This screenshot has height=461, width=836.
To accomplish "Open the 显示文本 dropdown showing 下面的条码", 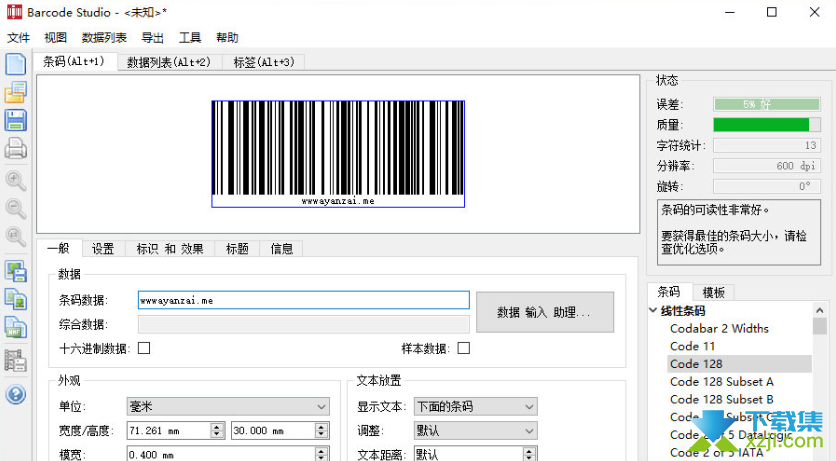I will point(475,407).
